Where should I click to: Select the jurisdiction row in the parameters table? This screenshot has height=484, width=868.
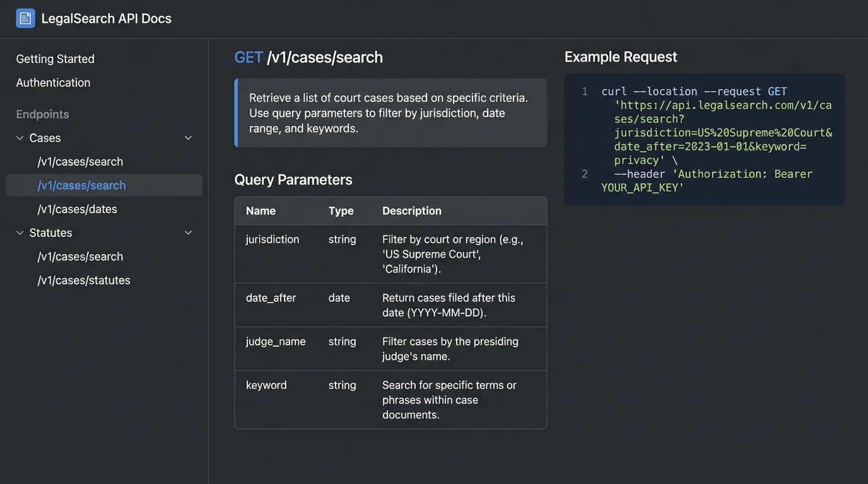[x=390, y=253]
